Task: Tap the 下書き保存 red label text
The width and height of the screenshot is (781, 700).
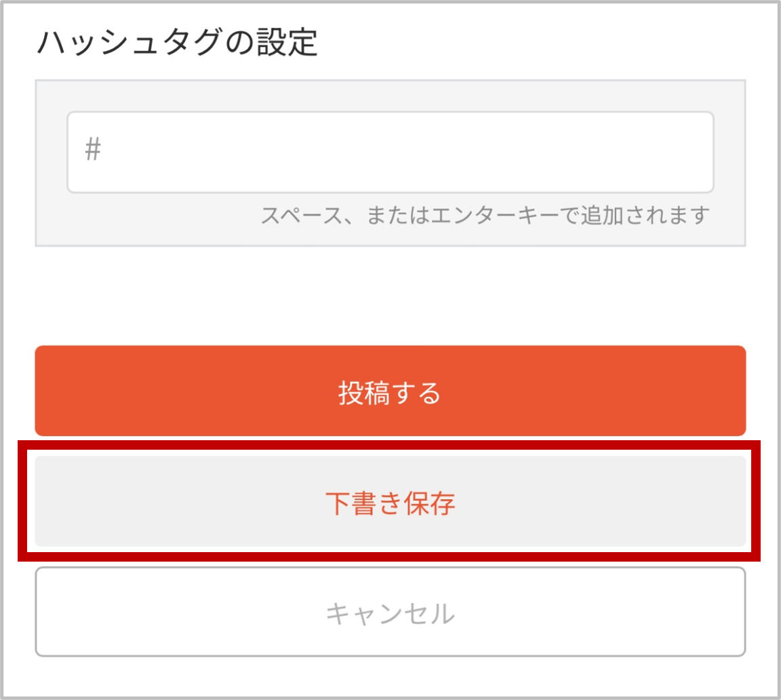Action: pos(390,503)
